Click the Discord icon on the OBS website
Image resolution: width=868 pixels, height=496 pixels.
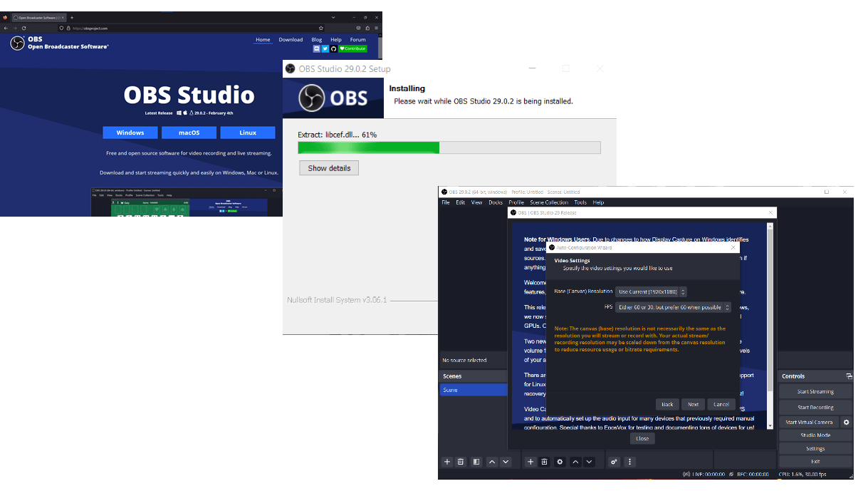coord(317,48)
